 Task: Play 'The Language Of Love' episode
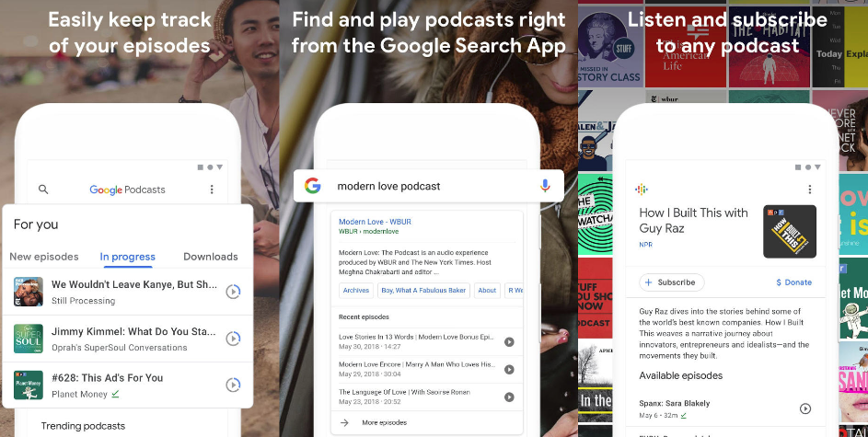tap(509, 397)
